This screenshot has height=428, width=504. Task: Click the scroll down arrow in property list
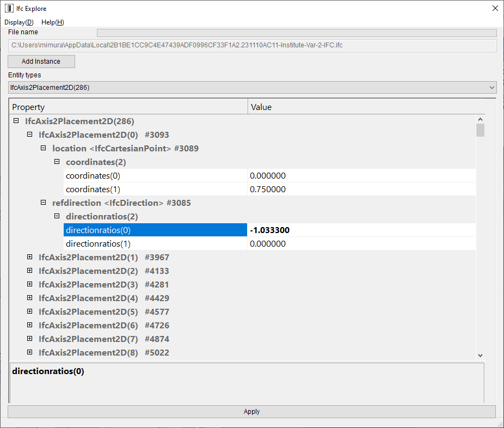(x=480, y=356)
